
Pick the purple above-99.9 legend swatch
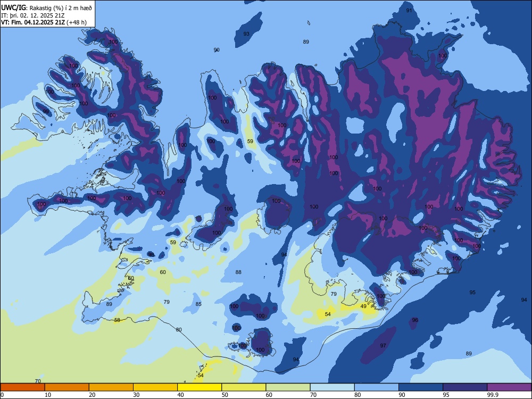[509, 387]
